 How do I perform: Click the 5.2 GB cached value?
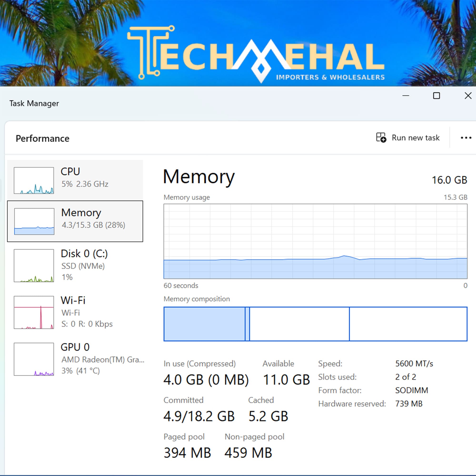(268, 416)
